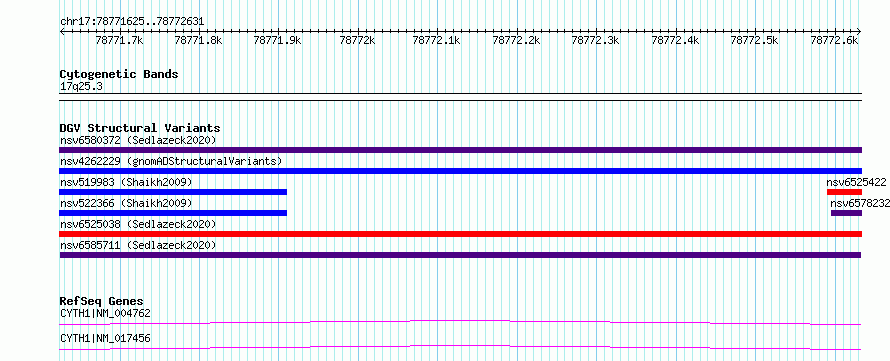Click the nsv6580372 structural variant bar
The height and width of the screenshot is (361, 890).
[460, 150]
